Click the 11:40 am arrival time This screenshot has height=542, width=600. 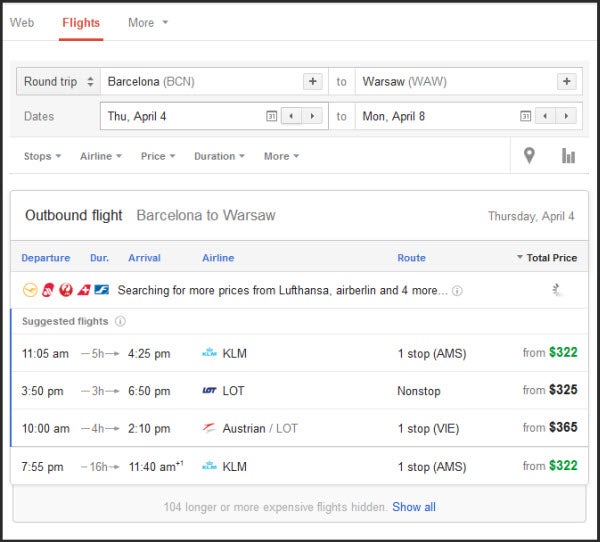coord(156,466)
